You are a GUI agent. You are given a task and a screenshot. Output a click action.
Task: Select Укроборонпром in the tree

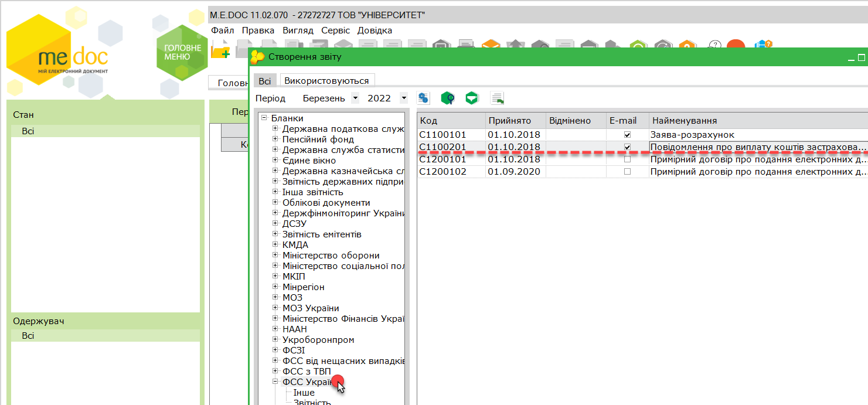point(318,340)
